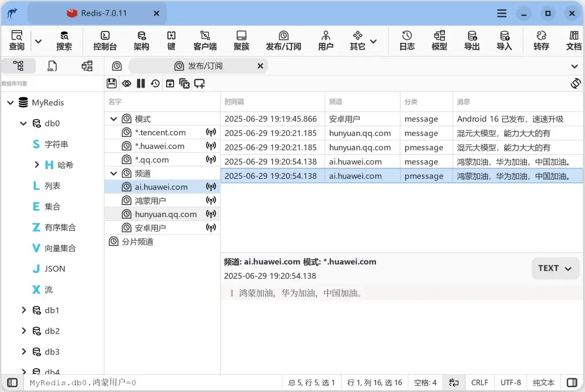Close the Redis-7.0.11 connection tab
Image resolution: width=585 pixels, height=392 pixels.
[157, 14]
